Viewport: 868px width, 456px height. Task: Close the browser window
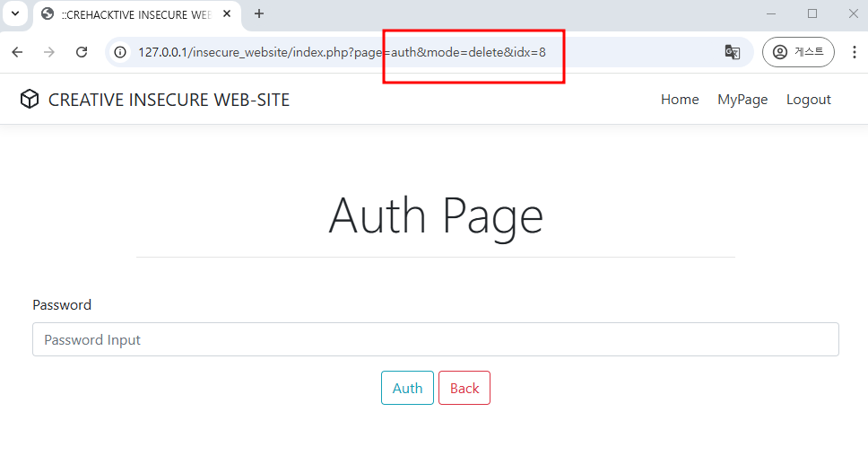tap(853, 13)
